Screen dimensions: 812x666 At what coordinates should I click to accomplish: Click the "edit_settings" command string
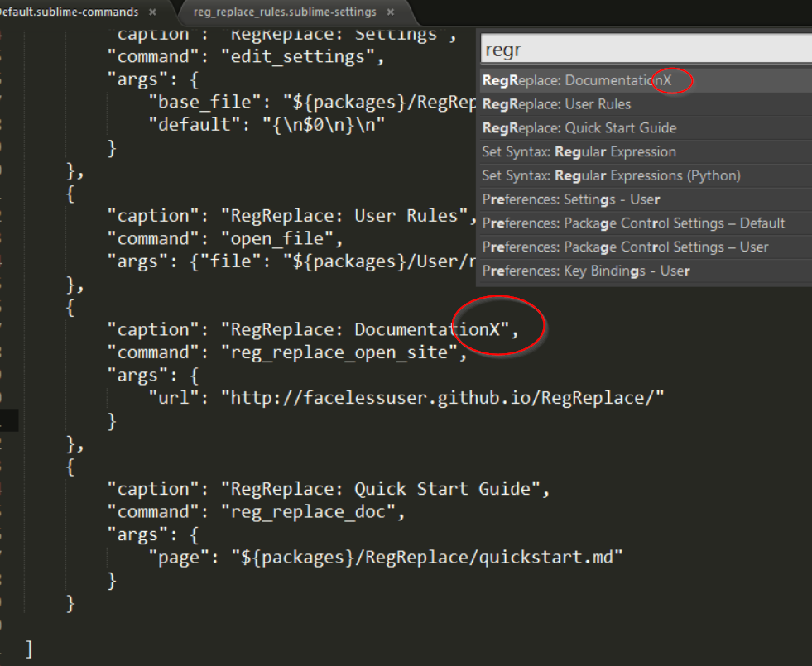298,56
